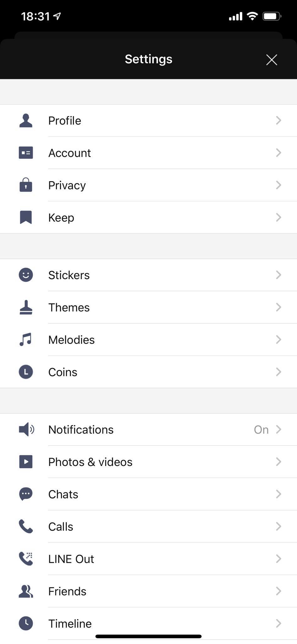
Task: Tap the Account card icon
Action: (x=26, y=153)
